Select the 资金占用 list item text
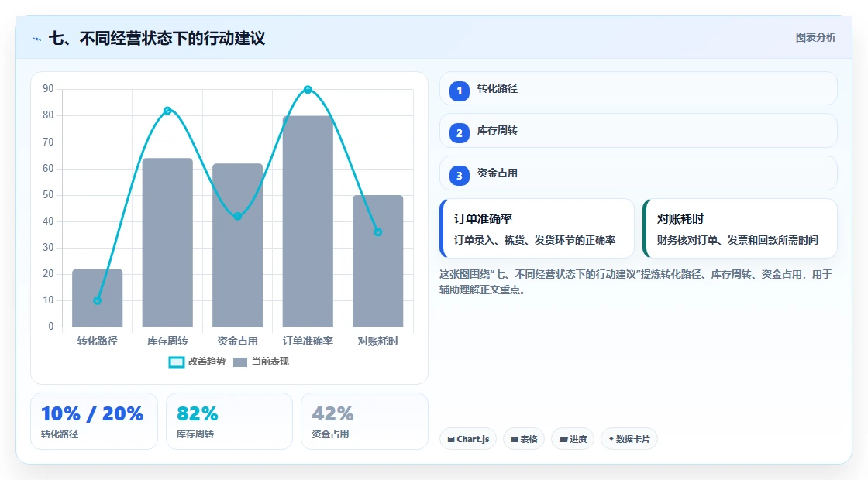868x480 pixels. click(x=497, y=173)
